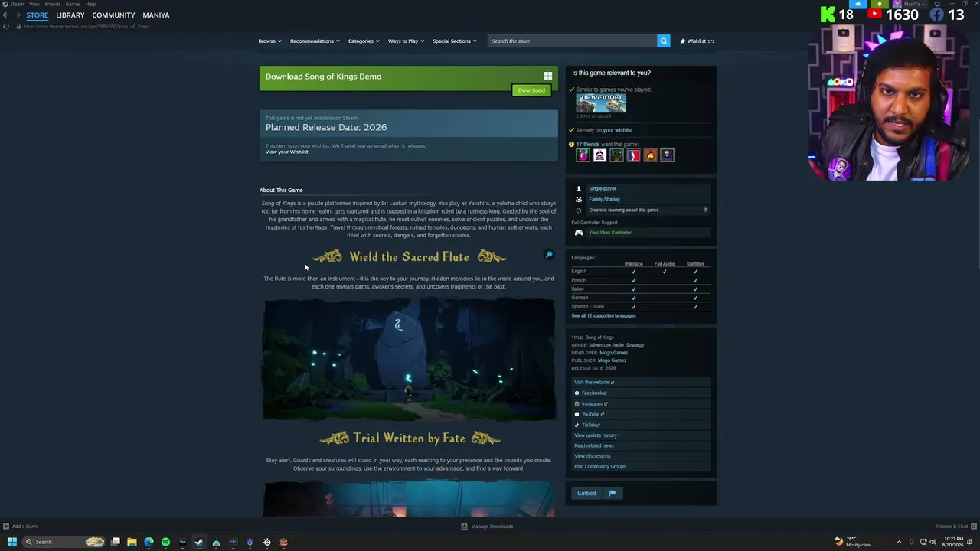Image resolution: width=980 pixels, height=551 pixels.
Task: Click the Manage Downloads icon
Action: (x=464, y=527)
